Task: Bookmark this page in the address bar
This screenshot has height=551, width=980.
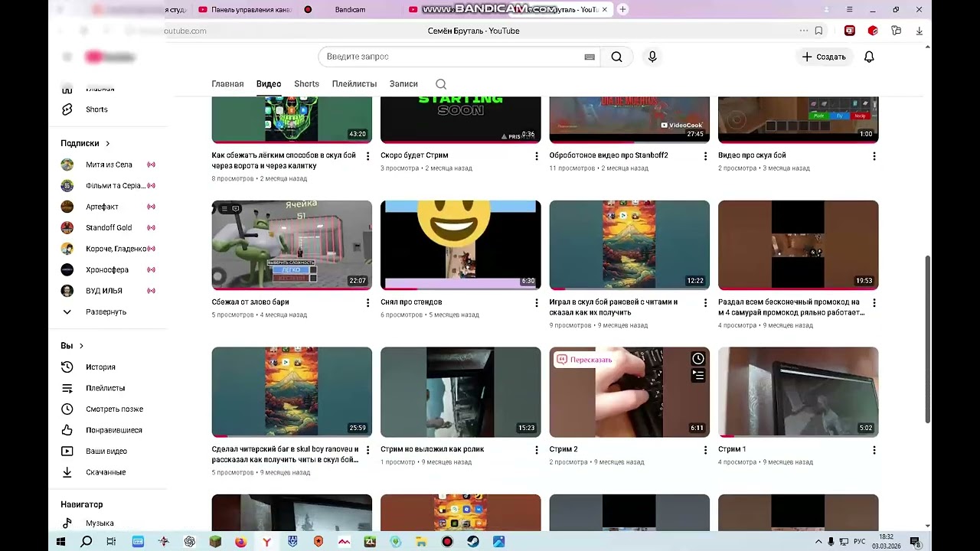Action: click(818, 31)
